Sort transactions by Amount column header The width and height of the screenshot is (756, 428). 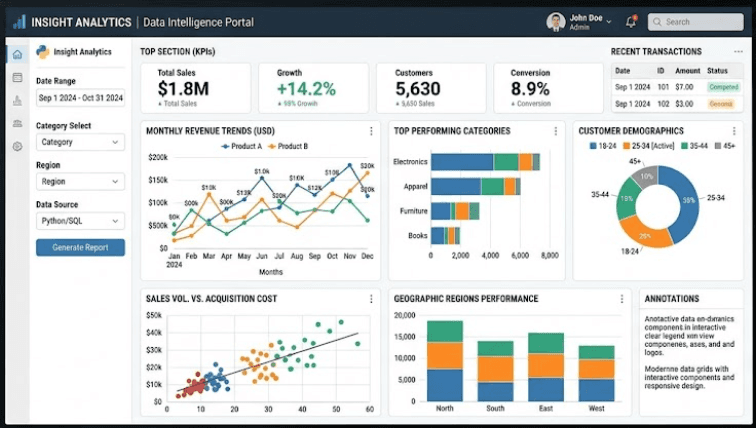coord(688,71)
